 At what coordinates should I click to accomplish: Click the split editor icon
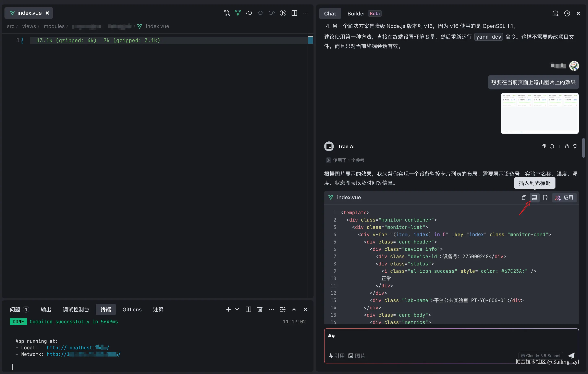click(x=294, y=13)
